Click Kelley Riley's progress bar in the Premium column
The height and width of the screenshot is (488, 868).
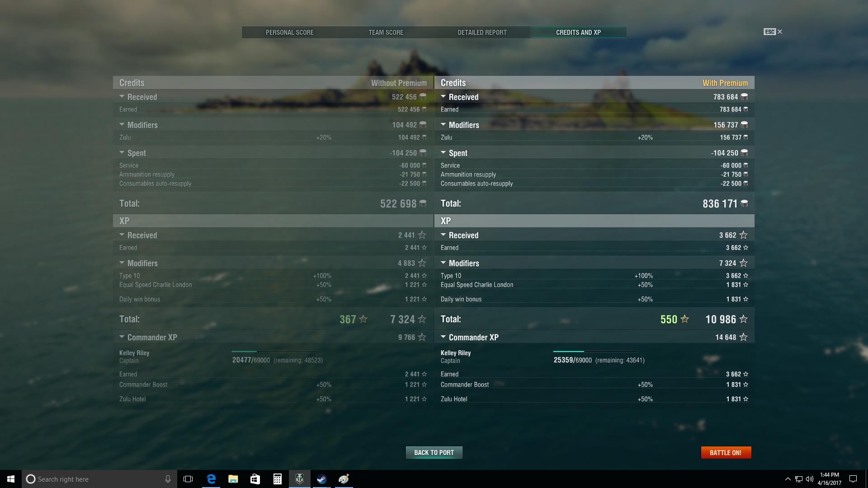coord(596,351)
